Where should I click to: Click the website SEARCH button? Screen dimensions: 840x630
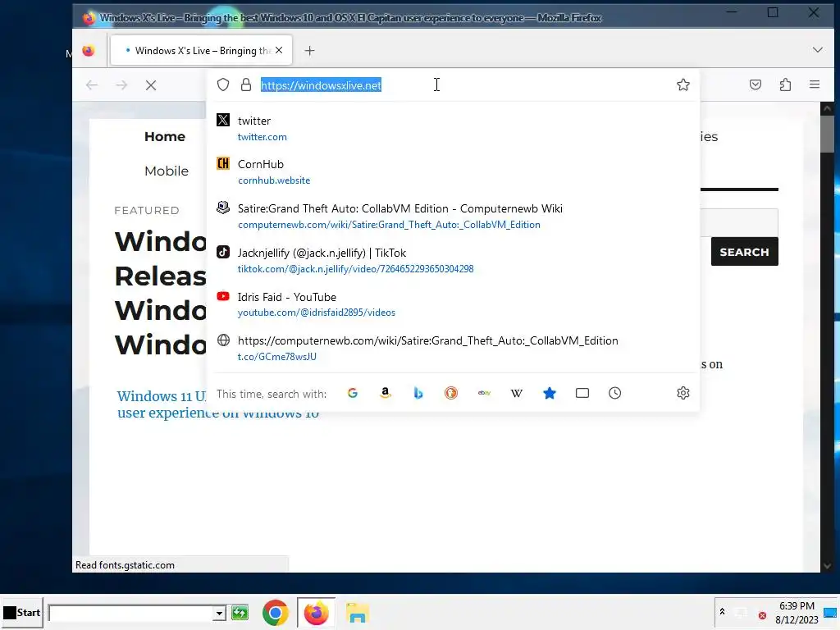pos(745,252)
